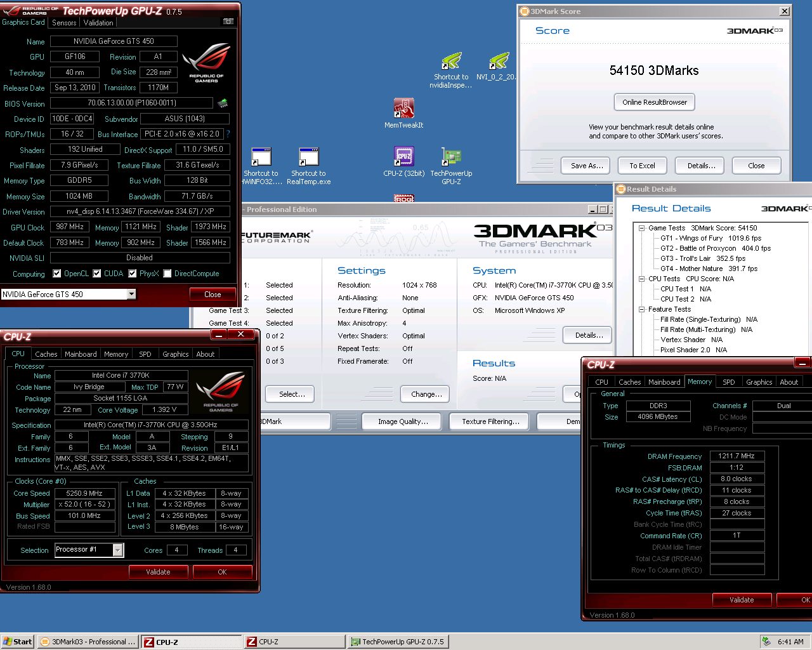Click the ROG logo in the CPU-Z CPU tab
The width and height of the screenshot is (812, 650).
point(220,392)
